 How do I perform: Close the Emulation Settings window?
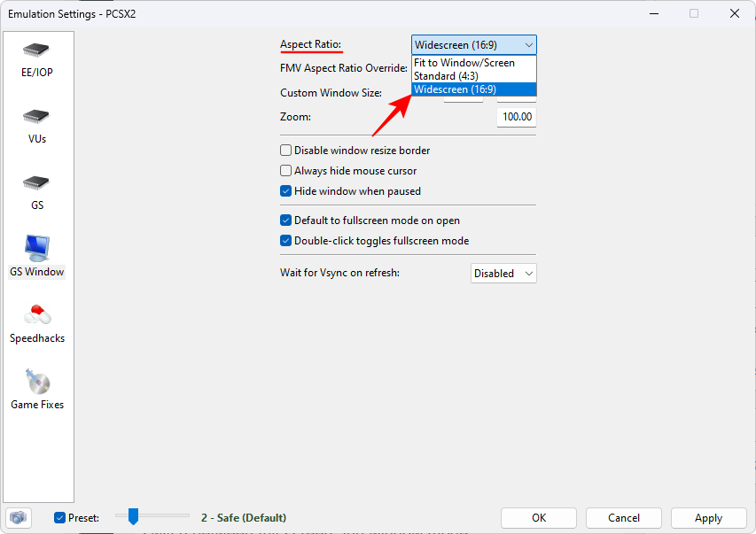tap(735, 13)
